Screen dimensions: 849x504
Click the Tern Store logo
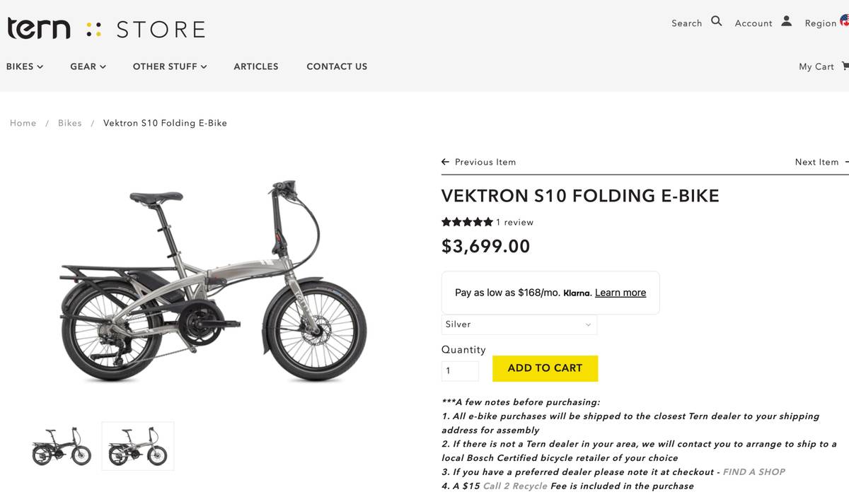106,29
